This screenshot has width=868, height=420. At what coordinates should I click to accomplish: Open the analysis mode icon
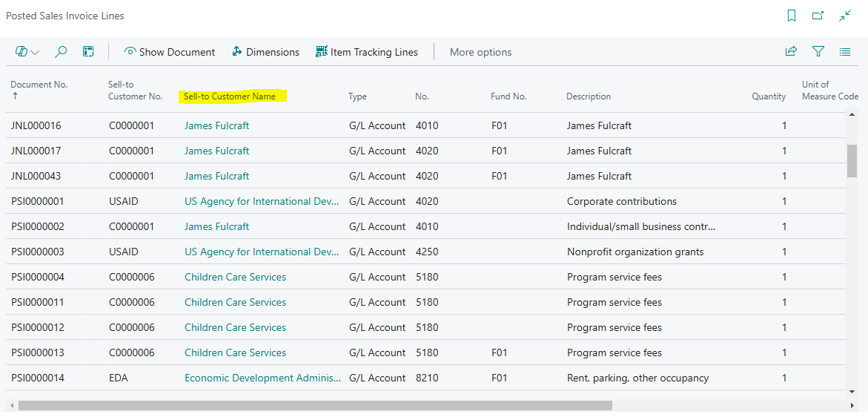coord(88,52)
